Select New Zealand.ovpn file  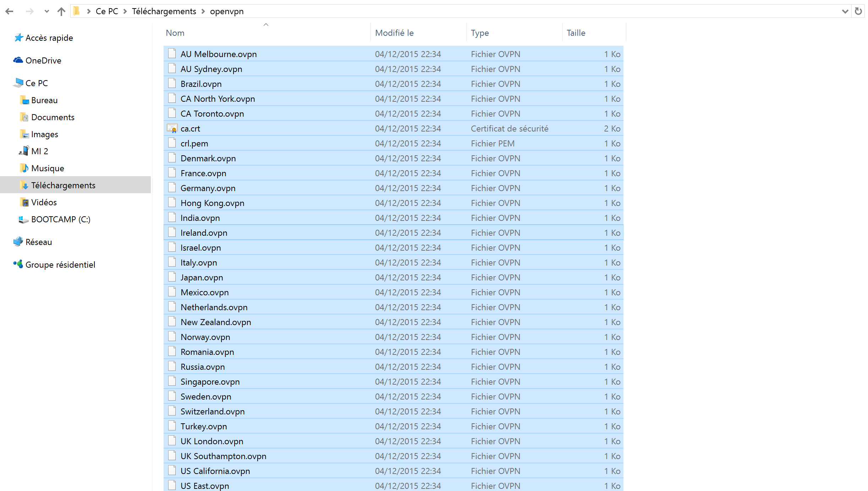pos(393,322)
